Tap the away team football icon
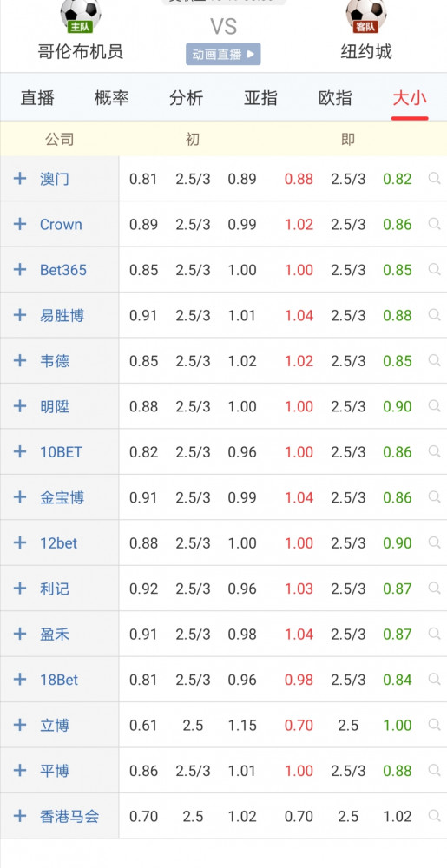Screen dimensions: 447x868 click(x=365, y=16)
